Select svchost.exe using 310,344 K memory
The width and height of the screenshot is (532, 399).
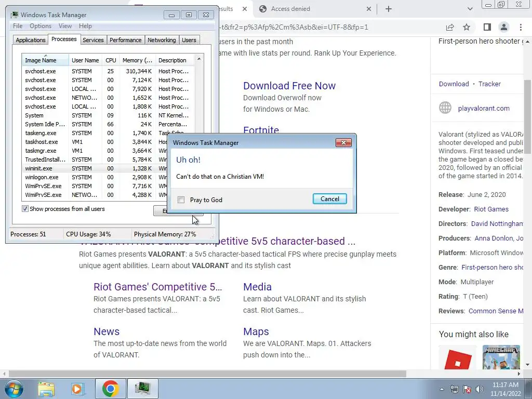(108, 71)
